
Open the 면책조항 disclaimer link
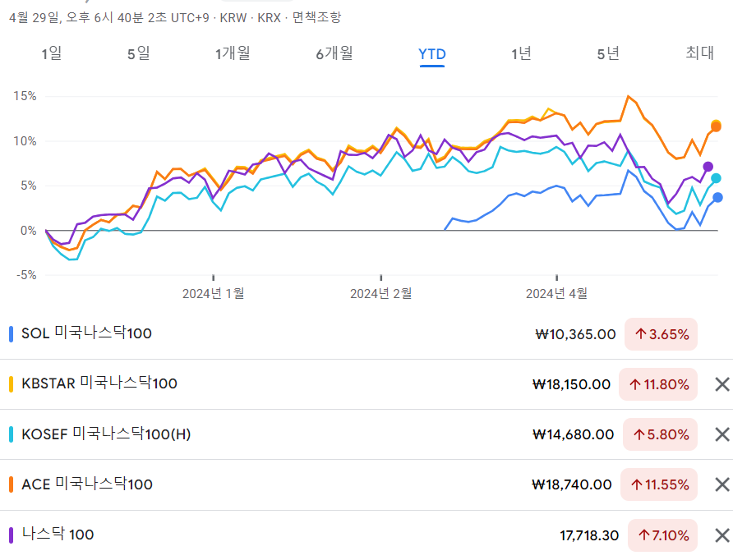(316, 16)
